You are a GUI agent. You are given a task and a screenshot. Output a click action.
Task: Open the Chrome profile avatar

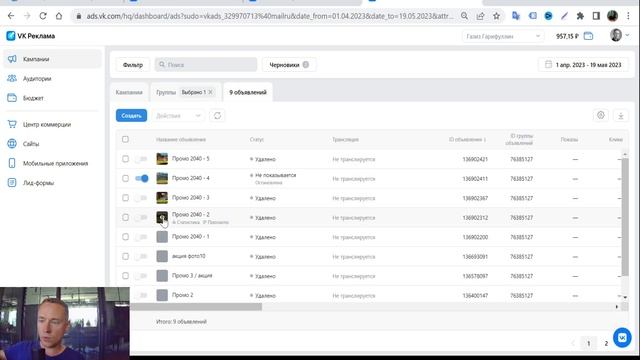[612, 16]
